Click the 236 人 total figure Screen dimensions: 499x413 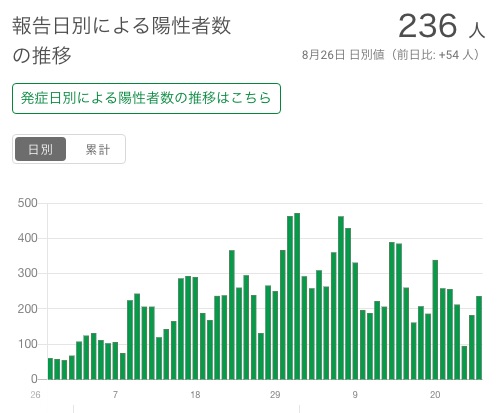[441, 26]
